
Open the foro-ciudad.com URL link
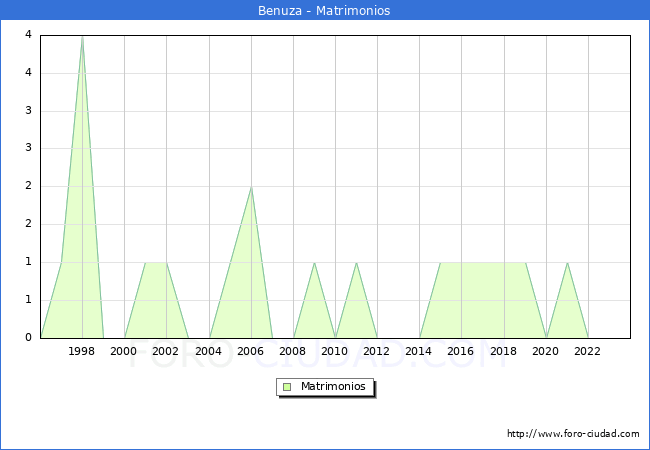pyautogui.click(x=573, y=434)
